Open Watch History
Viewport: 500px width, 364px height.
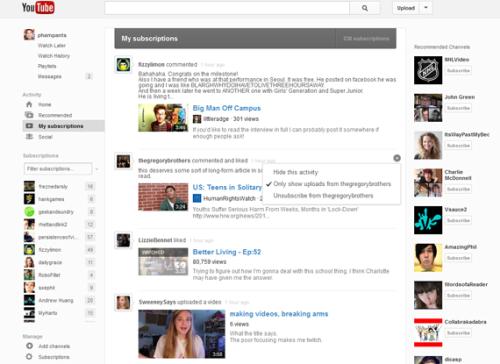54,56
